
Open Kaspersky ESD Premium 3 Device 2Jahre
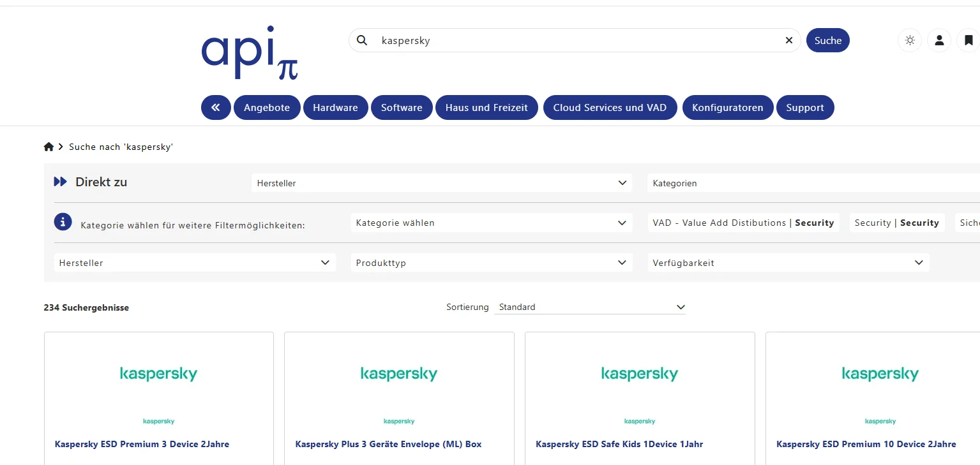point(142,444)
